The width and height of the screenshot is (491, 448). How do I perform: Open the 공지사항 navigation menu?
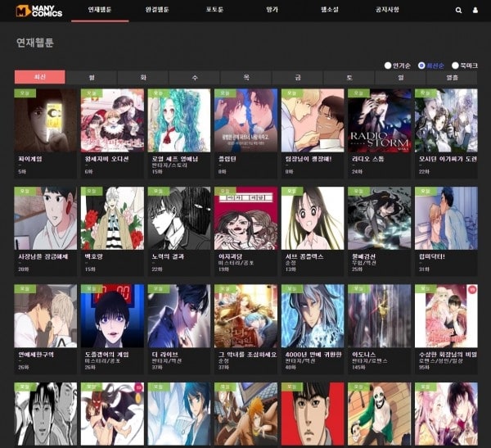click(x=387, y=10)
